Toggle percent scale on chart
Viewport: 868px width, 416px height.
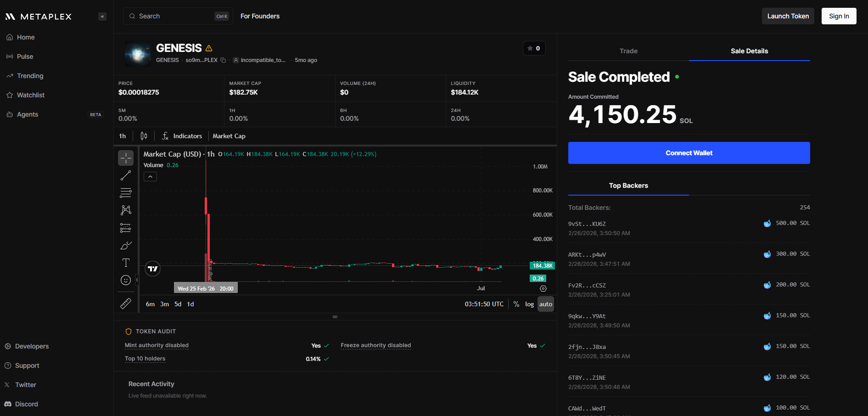pos(516,304)
